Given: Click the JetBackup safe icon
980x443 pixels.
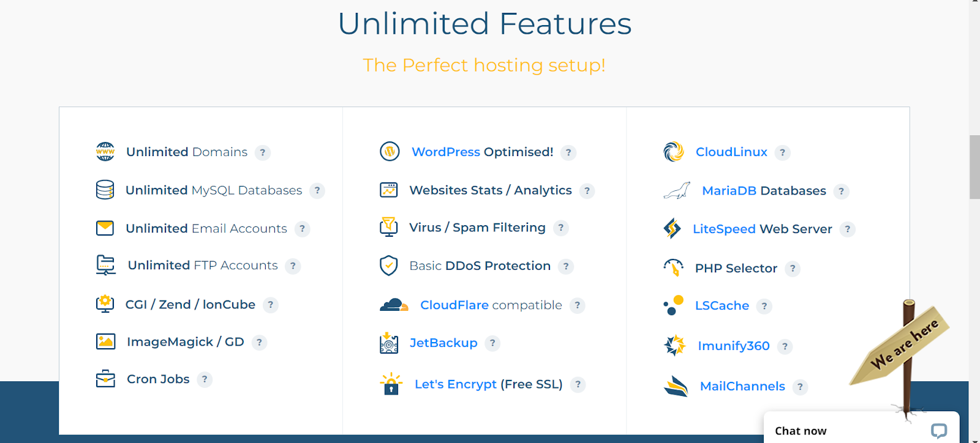Looking at the screenshot, I should [x=389, y=343].
